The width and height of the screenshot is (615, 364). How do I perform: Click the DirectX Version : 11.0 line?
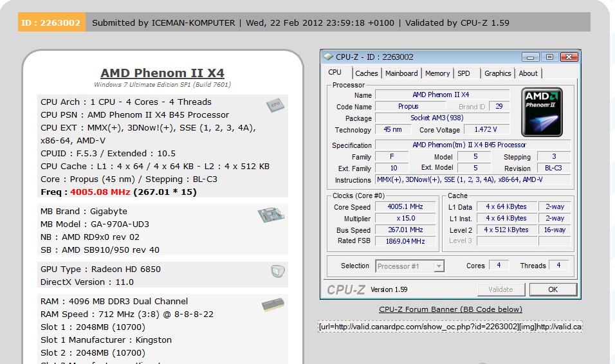click(87, 282)
